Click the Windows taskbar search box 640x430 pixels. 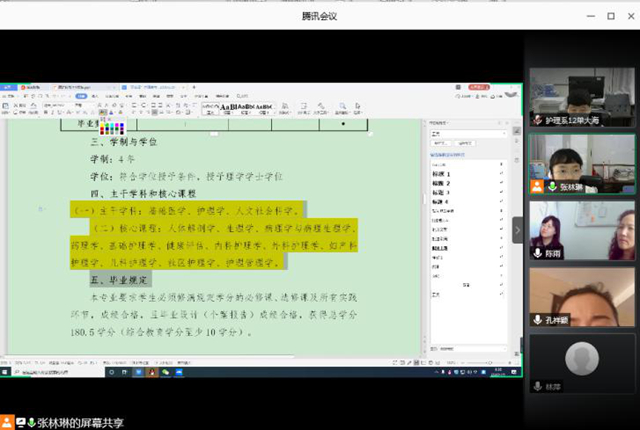(50, 371)
